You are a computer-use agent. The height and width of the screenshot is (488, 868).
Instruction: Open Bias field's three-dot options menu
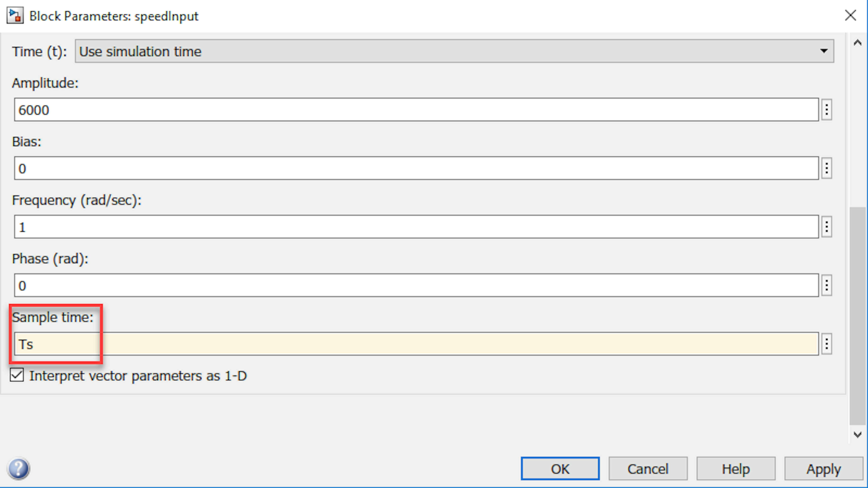827,168
